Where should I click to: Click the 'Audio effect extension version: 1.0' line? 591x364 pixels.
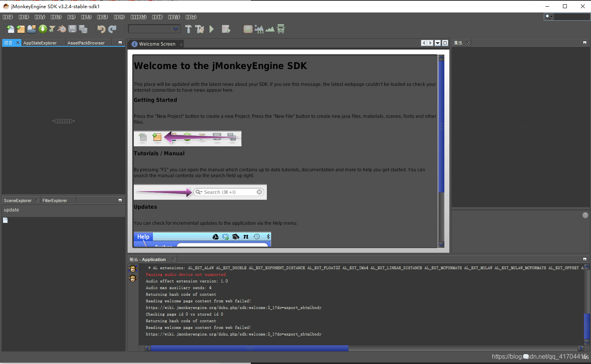coord(186,281)
